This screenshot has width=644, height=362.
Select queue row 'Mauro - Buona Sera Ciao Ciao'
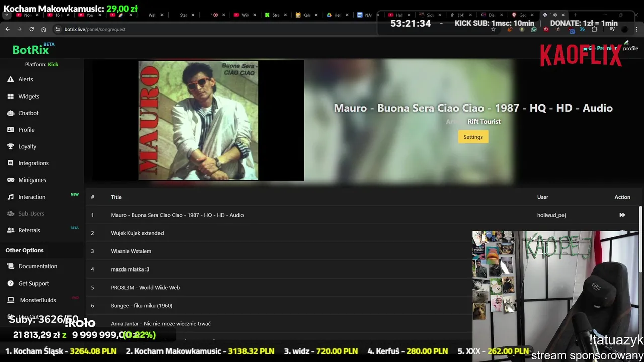(362, 215)
